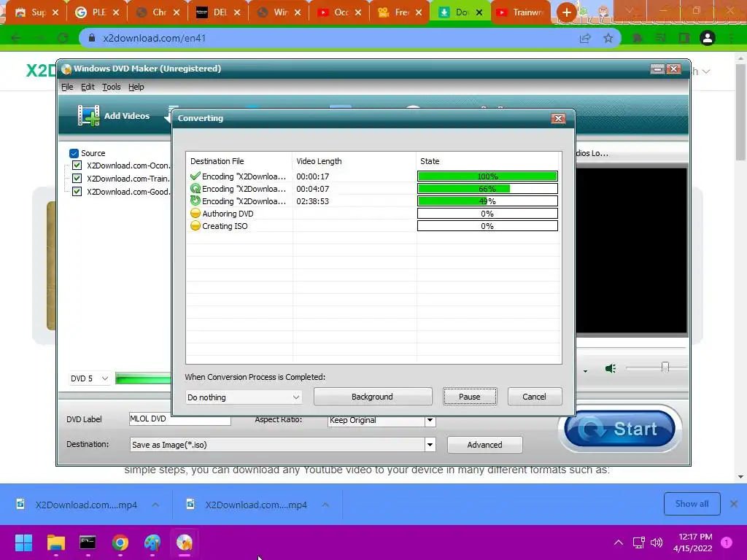The width and height of the screenshot is (747, 560).
Task: Click the volume speaker icon in DVD Maker
Action: tap(611, 368)
